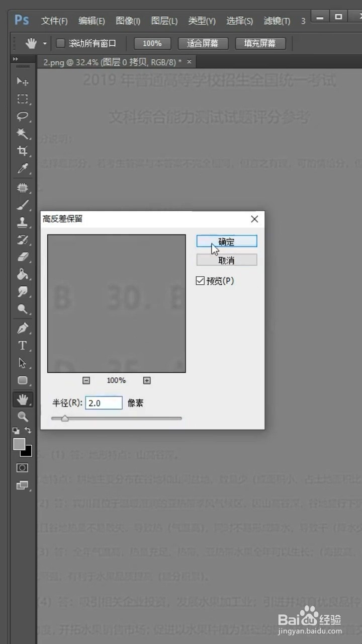Select the Spot Healing Brush tool
The image size is (362, 644).
(x=22, y=188)
